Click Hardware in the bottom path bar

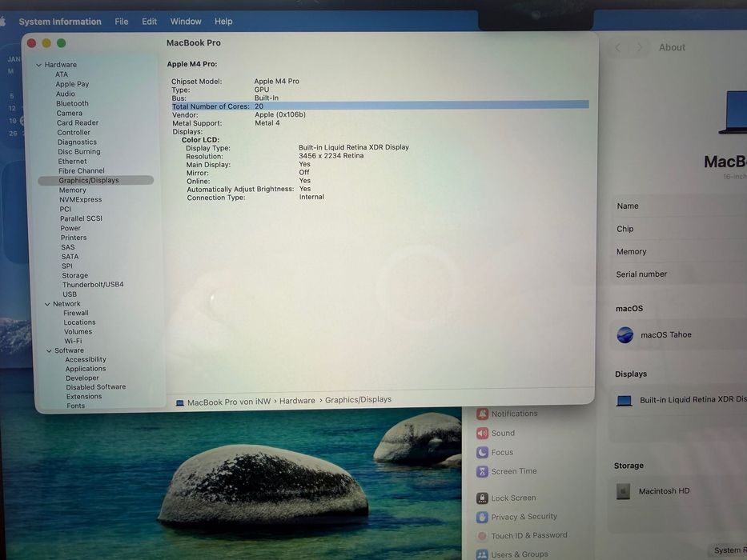(297, 401)
